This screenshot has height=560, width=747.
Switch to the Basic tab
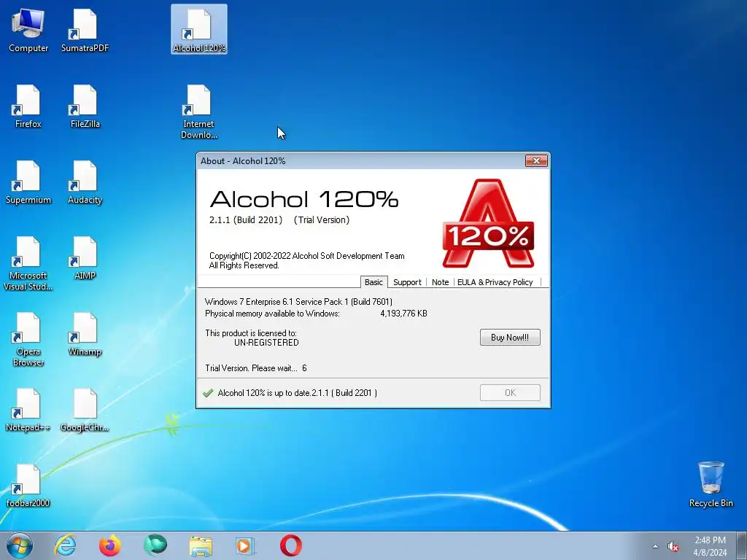click(x=374, y=282)
